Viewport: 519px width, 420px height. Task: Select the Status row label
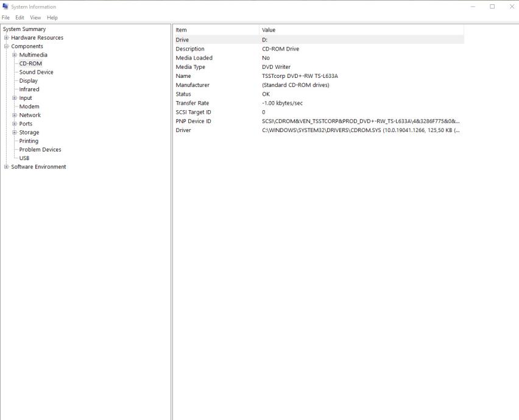[x=183, y=94]
